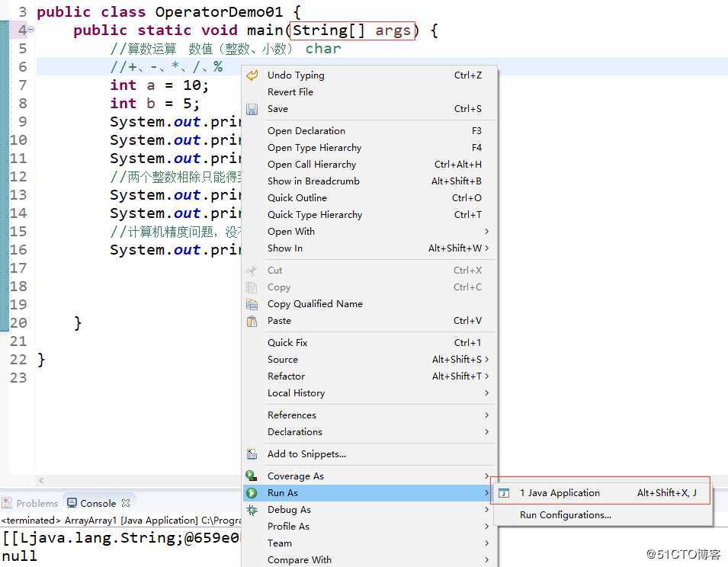Open Coverage As submenu

click(370, 476)
